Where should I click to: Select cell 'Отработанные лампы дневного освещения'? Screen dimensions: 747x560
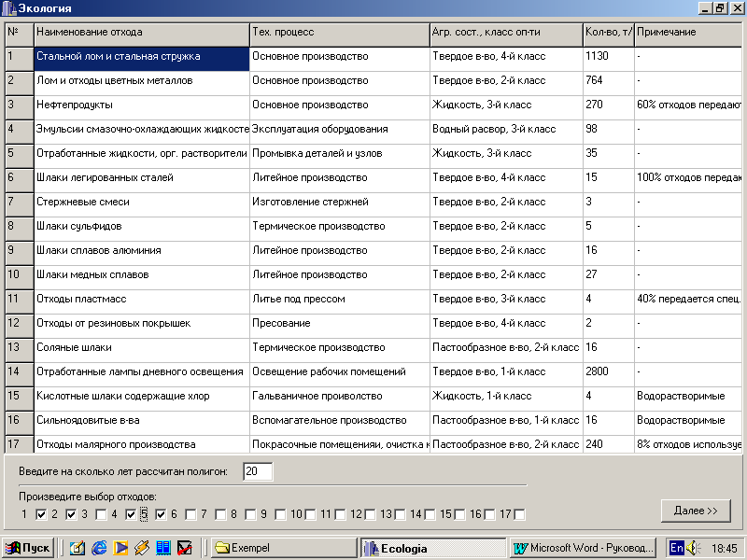142,375
